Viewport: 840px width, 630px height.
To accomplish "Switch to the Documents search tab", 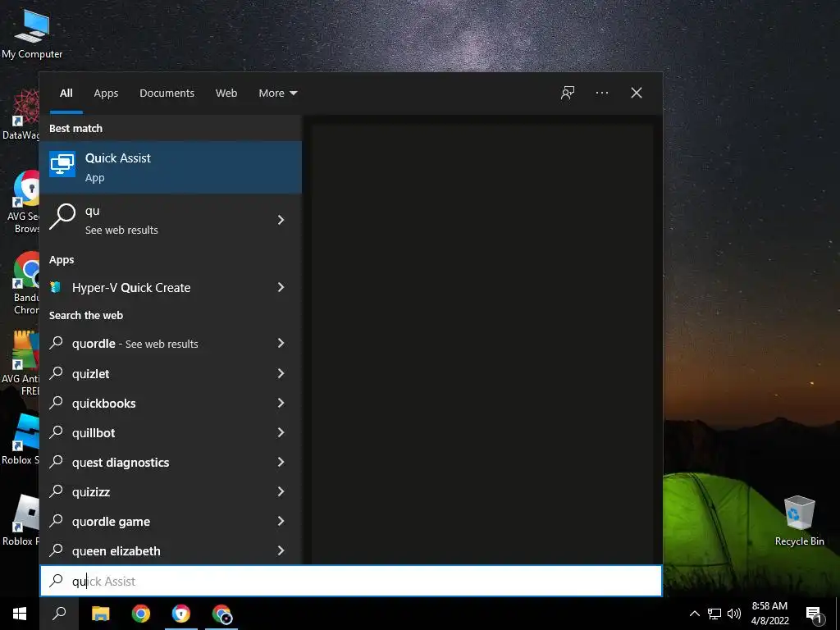I will pyautogui.click(x=167, y=94).
